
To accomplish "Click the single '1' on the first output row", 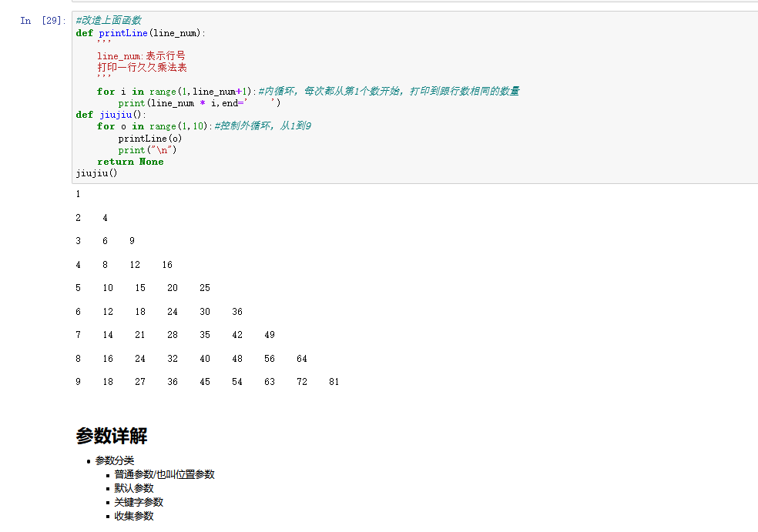I will pyautogui.click(x=78, y=194).
